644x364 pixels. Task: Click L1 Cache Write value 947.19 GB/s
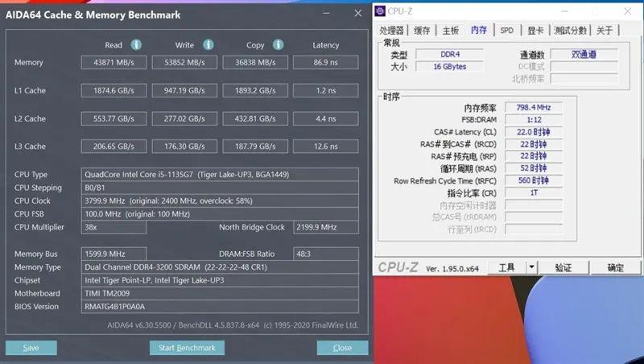(x=184, y=90)
